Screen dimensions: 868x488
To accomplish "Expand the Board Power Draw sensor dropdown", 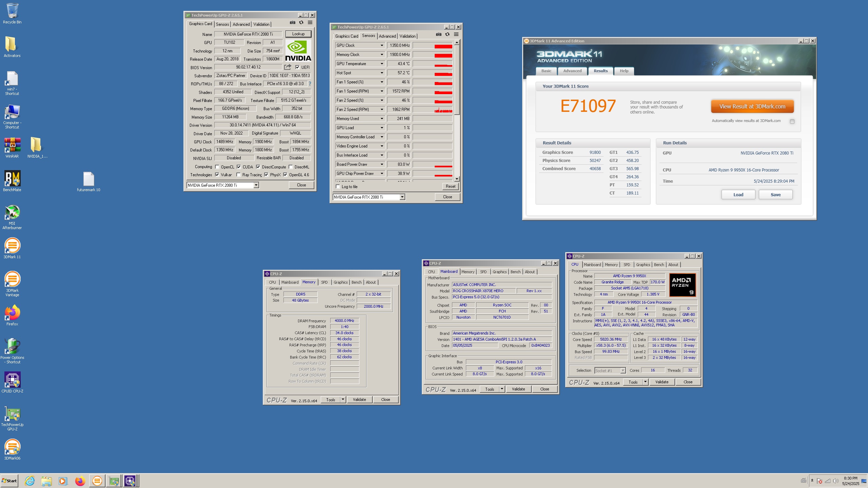I will (x=381, y=164).
